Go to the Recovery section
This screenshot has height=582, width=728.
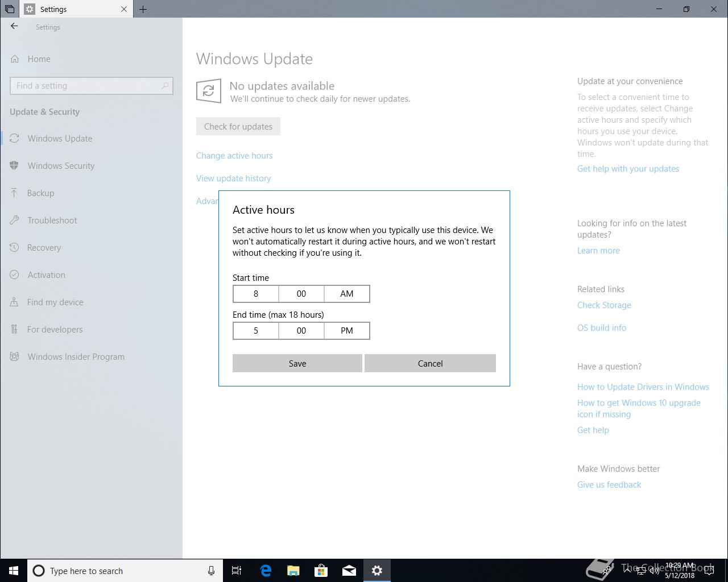pos(91,248)
